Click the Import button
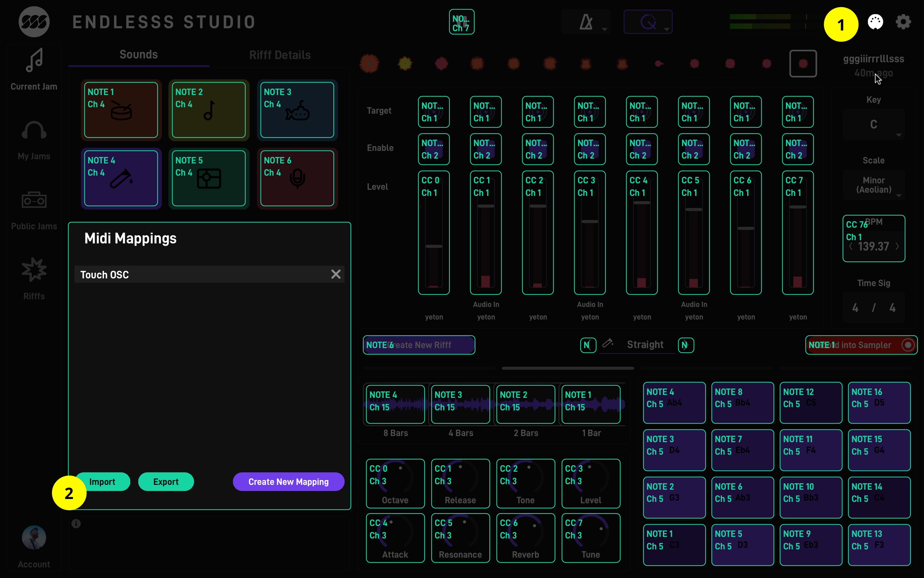 pyautogui.click(x=102, y=482)
